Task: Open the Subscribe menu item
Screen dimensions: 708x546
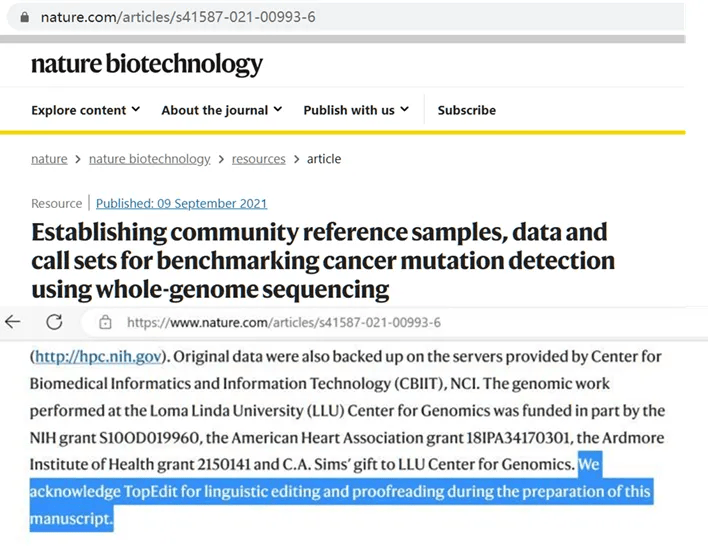Action: click(x=466, y=110)
